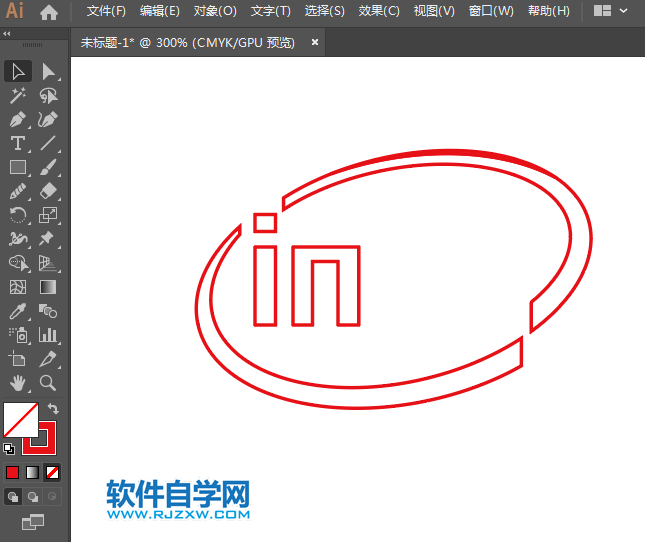Select the Pen tool
The image size is (645, 542).
(18, 119)
